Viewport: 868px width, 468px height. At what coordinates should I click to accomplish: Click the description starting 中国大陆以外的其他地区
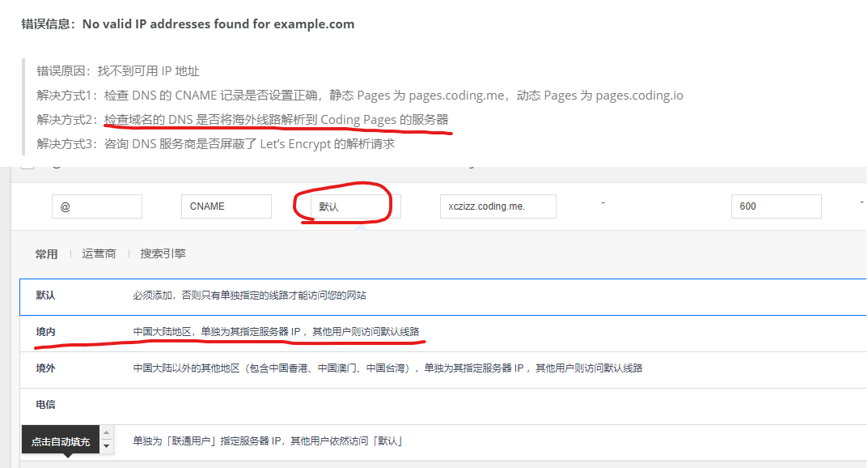tap(387, 368)
